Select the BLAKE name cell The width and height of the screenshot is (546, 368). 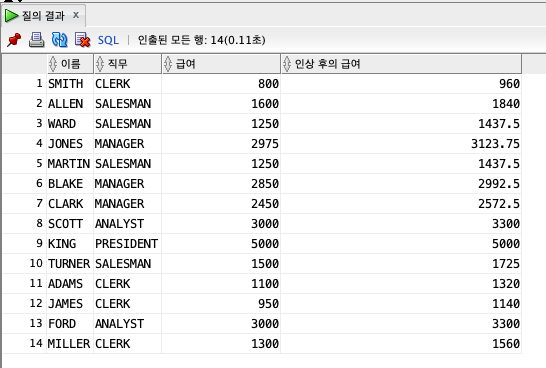(70, 183)
